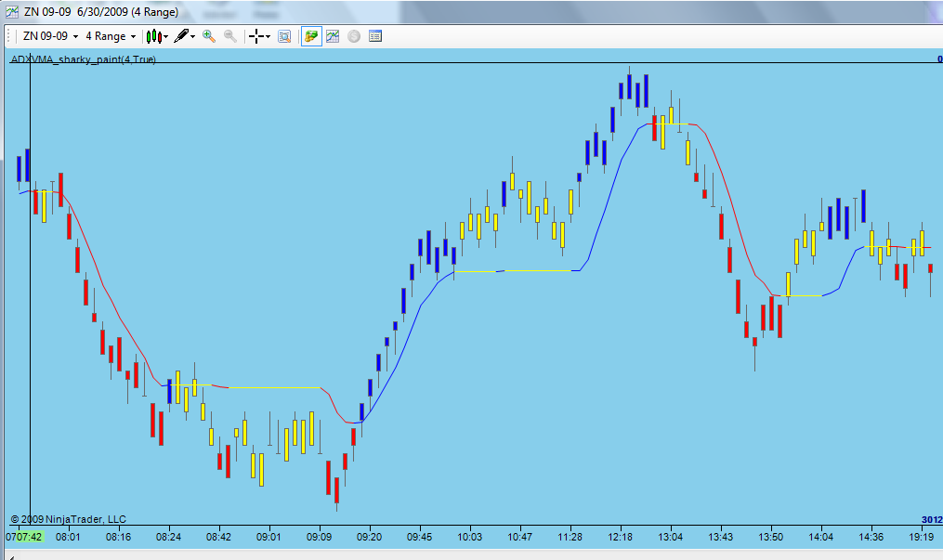Open the chart properties icon
This screenshot has width=943, height=560.
point(375,36)
